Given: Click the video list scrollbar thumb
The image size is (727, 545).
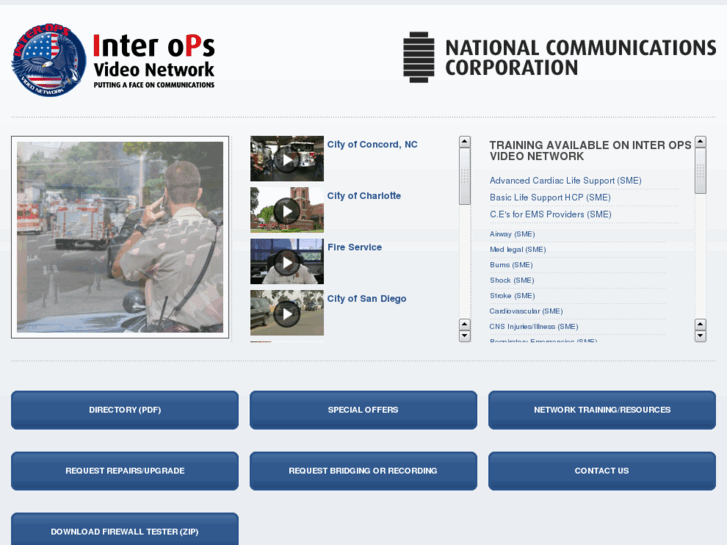Looking at the screenshot, I should pos(465,176).
